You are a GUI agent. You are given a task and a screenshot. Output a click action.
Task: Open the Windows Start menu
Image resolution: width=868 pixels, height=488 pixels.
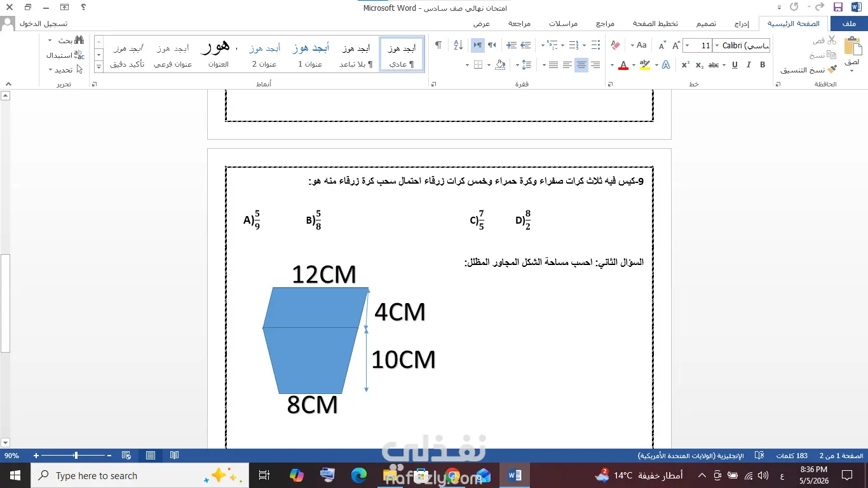[x=15, y=476]
